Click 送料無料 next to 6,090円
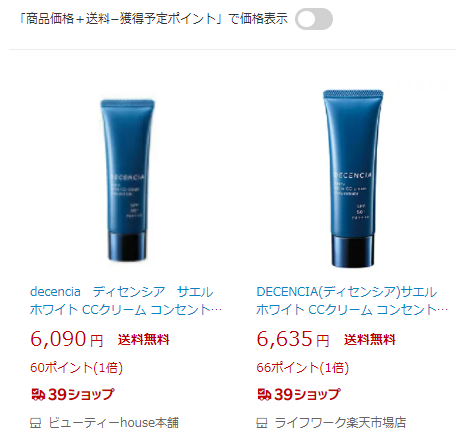456x447 pixels. click(144, 340)
